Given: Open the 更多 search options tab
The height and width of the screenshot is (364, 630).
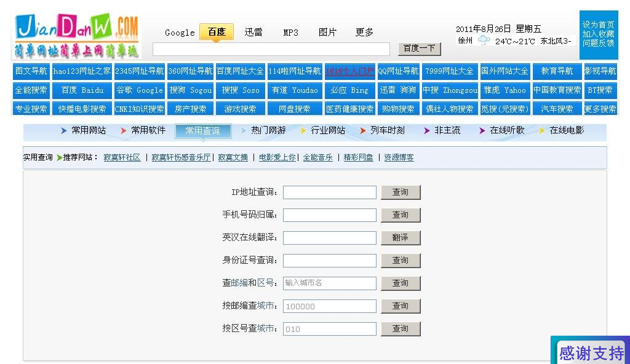Looking at the screenshot, I should (x=364, y=32).
